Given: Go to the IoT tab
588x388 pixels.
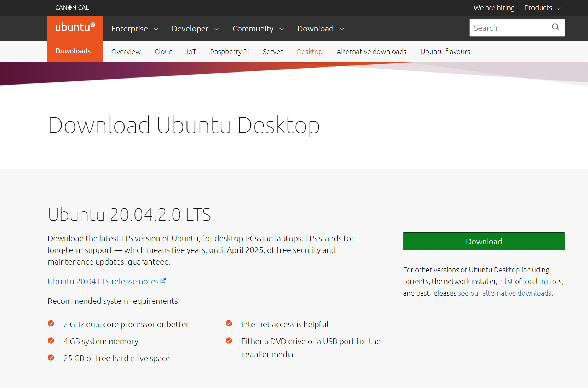Looking at the screenshot, I should (x=191, y=52).
